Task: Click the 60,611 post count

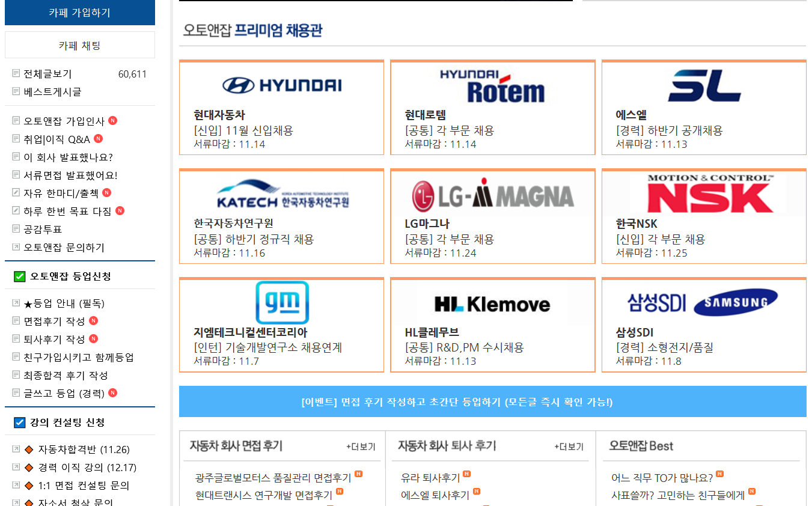Action: point(132,74)
